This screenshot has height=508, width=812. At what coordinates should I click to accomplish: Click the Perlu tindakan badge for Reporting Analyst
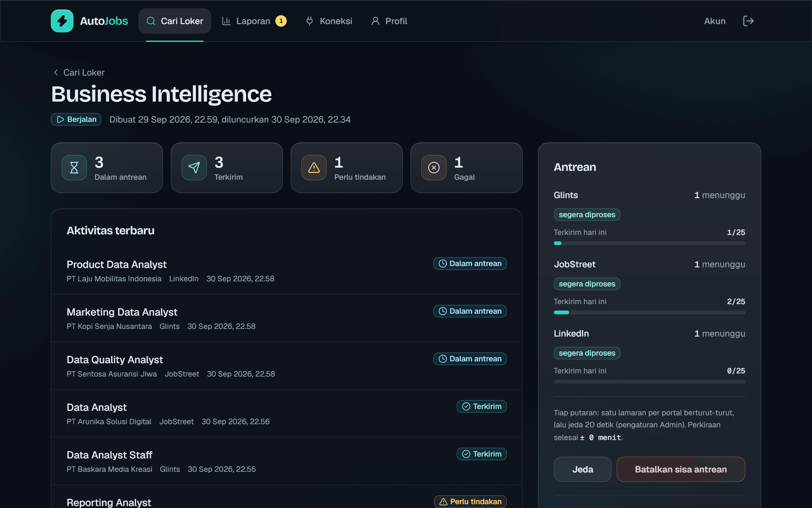470,501
